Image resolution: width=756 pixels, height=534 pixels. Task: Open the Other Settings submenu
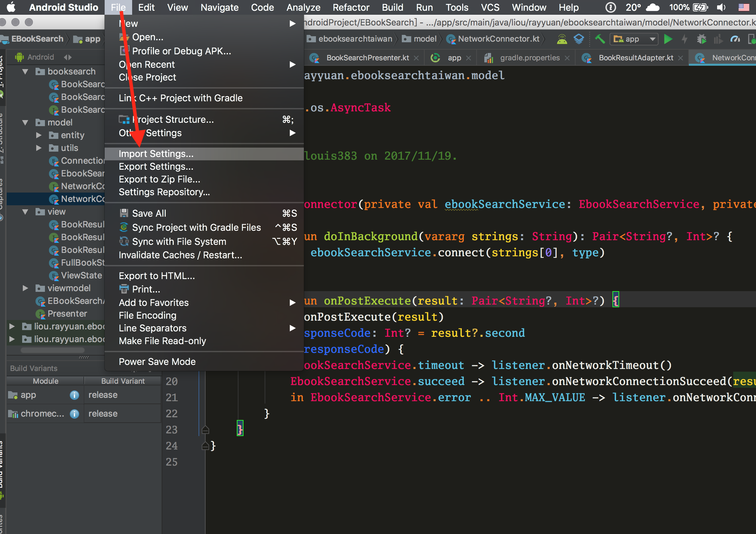point(204,133)
